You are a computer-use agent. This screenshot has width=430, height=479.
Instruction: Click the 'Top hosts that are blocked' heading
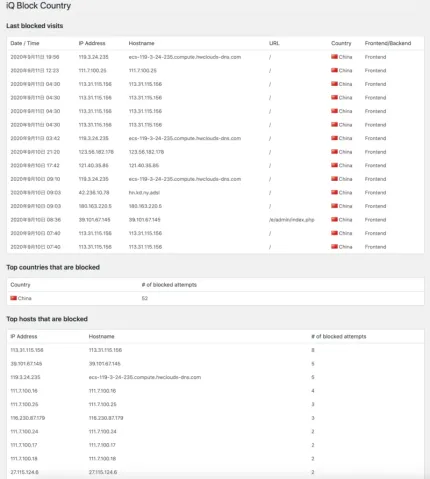pyautogui.click(x=47, y=319)
